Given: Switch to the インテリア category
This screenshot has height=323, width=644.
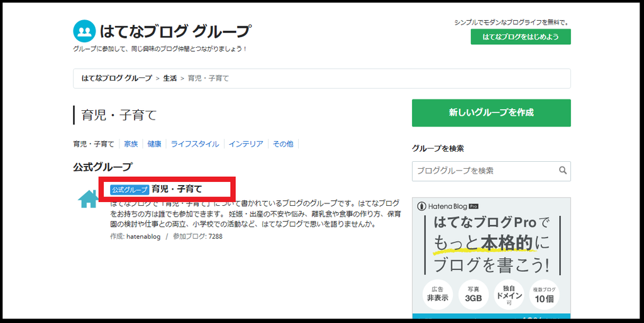Looking at the screenshot, I should [x=246, y=144].
